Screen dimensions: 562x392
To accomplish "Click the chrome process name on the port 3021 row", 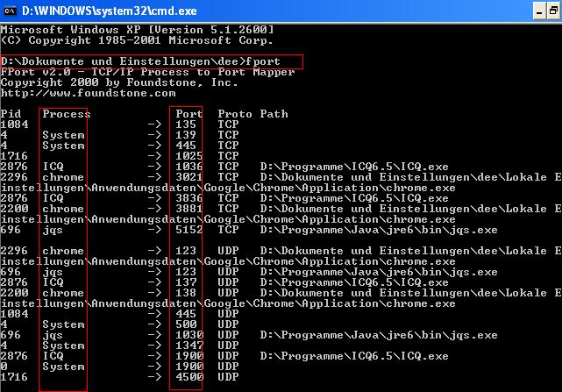I will tap(63, 177).
